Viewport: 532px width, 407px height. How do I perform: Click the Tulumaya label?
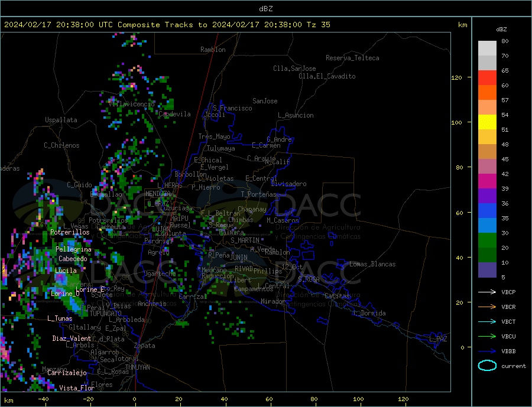(221, 148)
